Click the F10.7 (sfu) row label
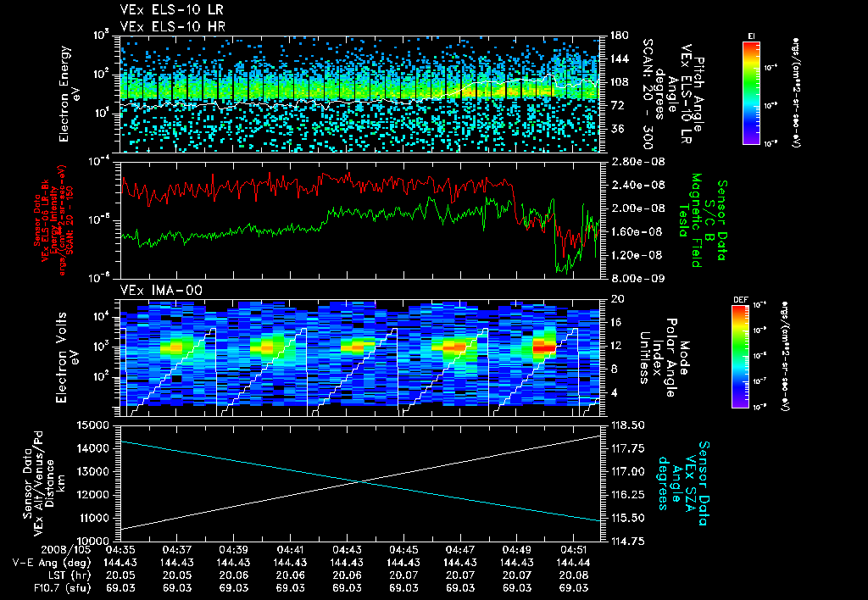This screenshot has width=868, height=600. click(61, 588)
